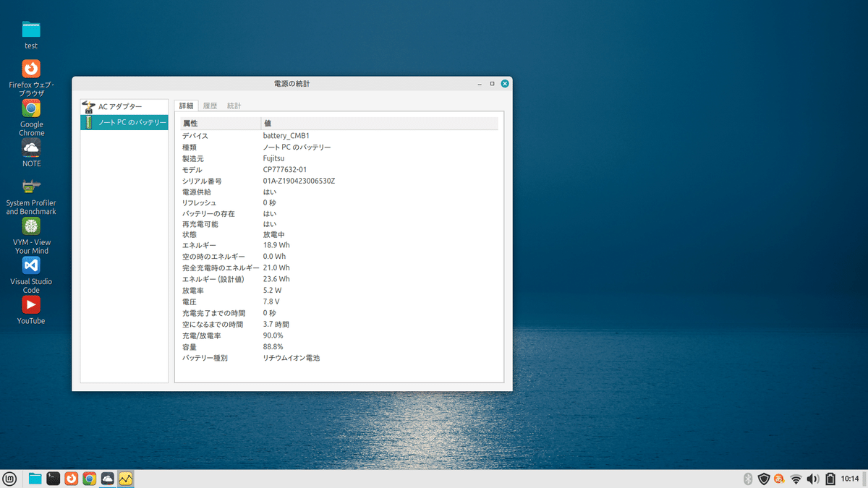Viewport: 868px width, 488px height.
Task: Click the 21.0 Wh full-charge value
Action: click(276, 267)
